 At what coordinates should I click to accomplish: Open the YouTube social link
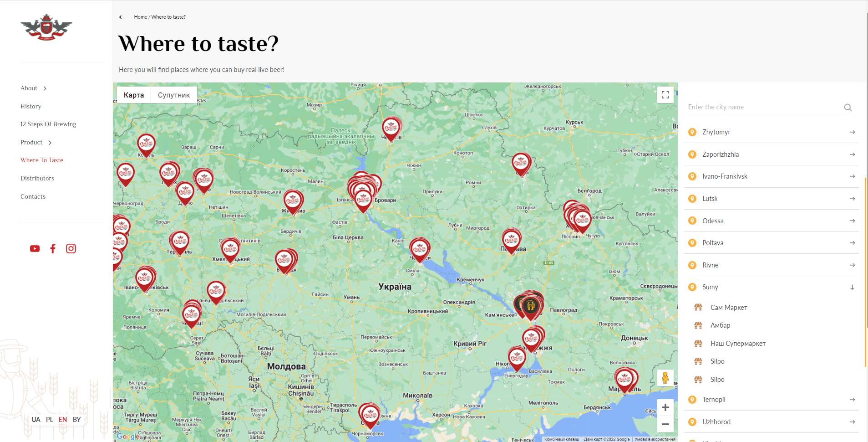point(35,248)
